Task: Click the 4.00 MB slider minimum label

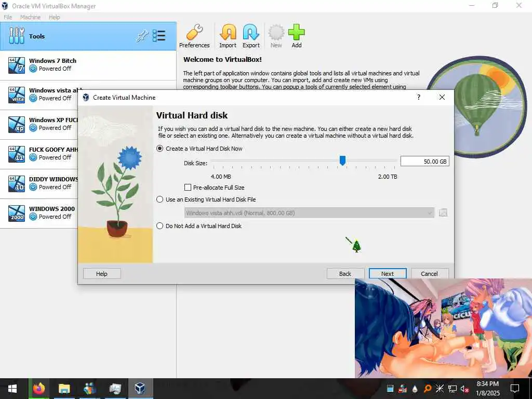Action: 221,177
